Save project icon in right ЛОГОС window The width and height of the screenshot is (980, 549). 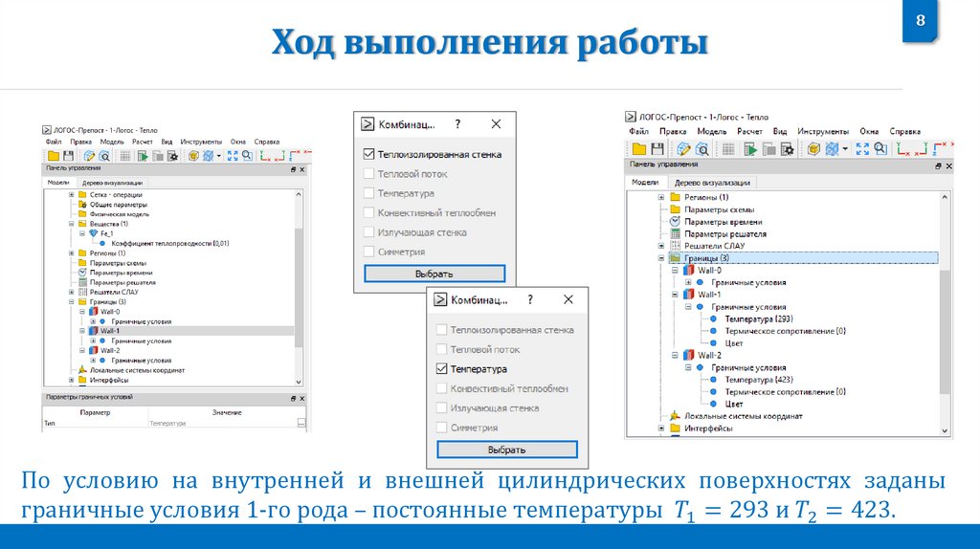coord(657,148)
